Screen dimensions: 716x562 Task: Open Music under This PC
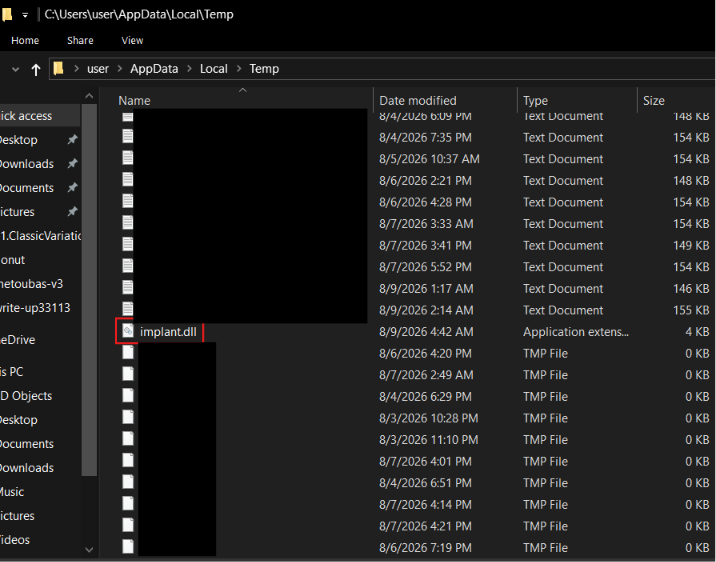(x=12, y=492)
